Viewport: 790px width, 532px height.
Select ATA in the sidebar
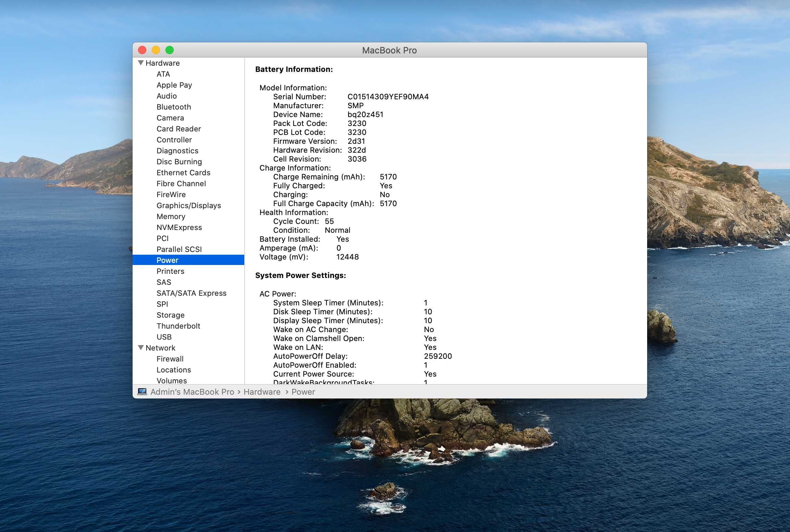(x=163, y=74)
